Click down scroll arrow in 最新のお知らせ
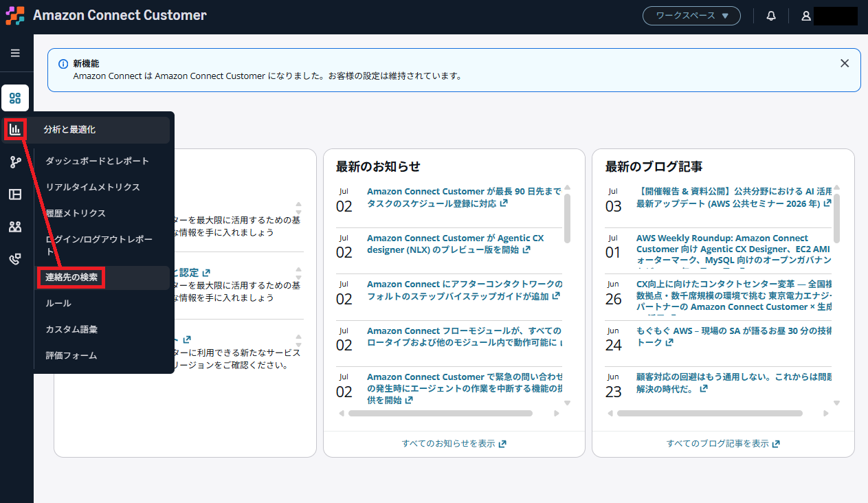Screen dimensions: 868x503 point(567,403)
